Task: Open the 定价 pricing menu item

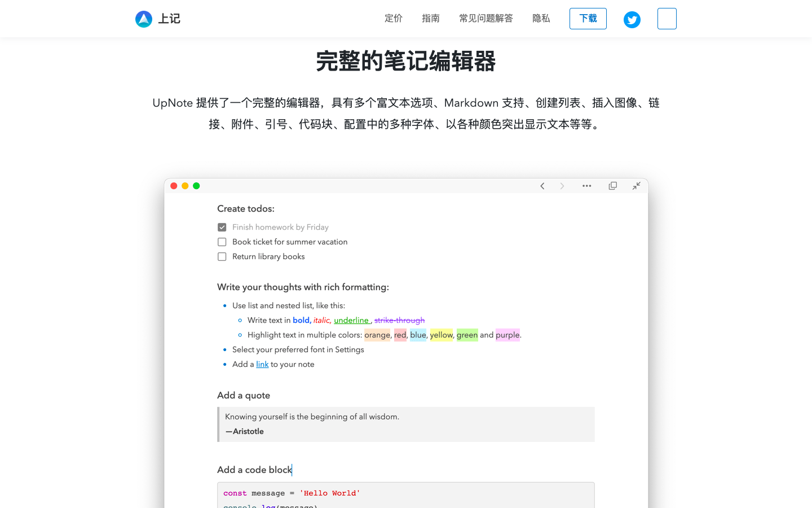Action: pos(394,19)
